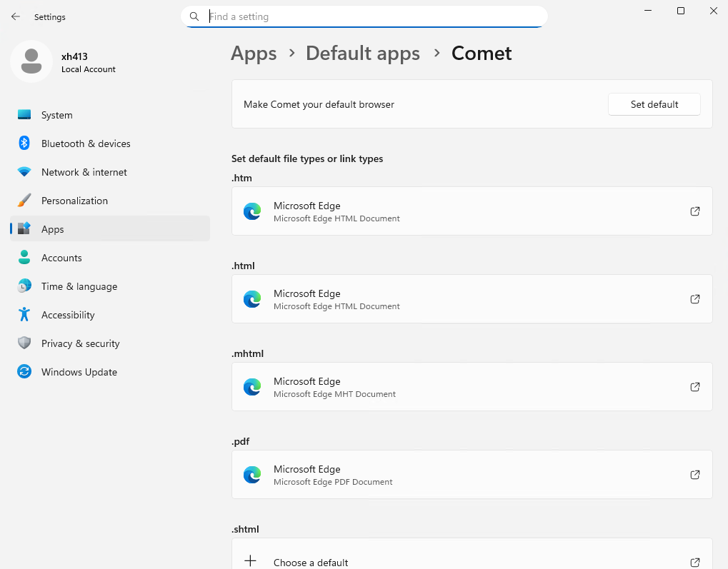Go back to Default apps breadcrumb
The width and height of the screenshot is (728, 569).
[362, 54]
